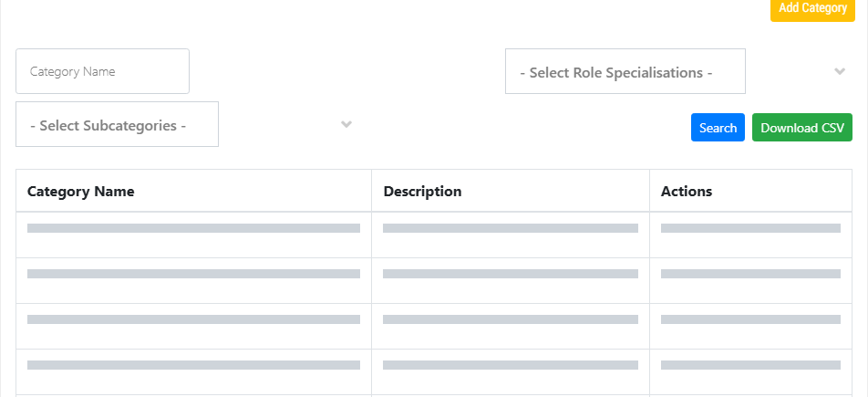
Task: Click the Add Category button
Action: pos(812,9)
